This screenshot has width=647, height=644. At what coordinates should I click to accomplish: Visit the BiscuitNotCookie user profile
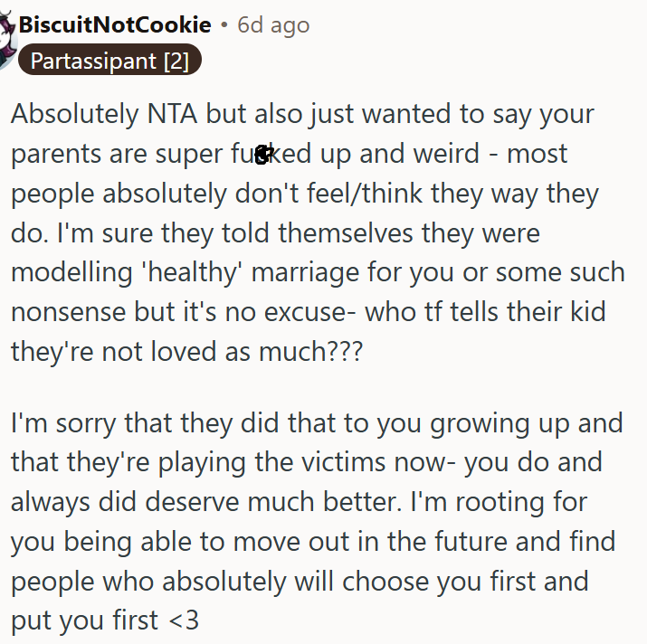(115, 24)
